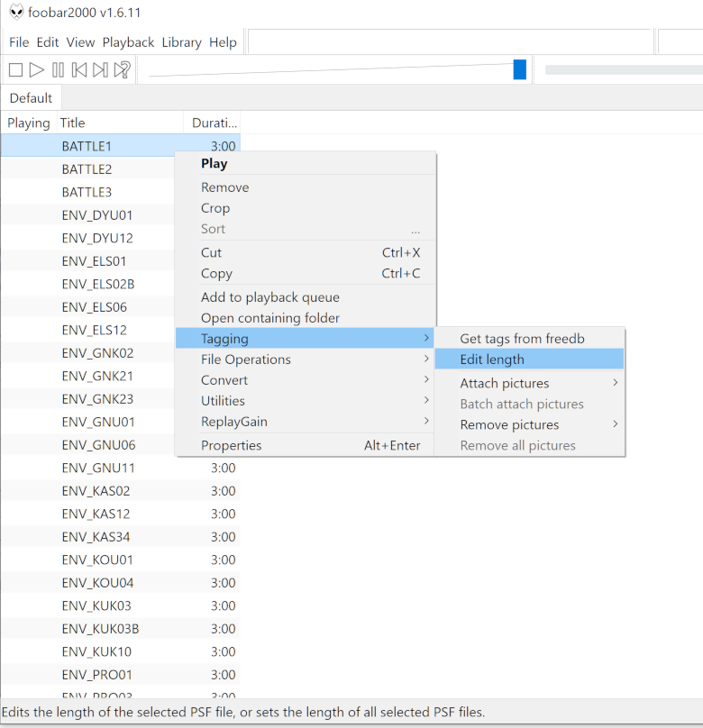Click the foobar2000 alien logo icon
Viewport: 703px width, 728px height.
16,12
